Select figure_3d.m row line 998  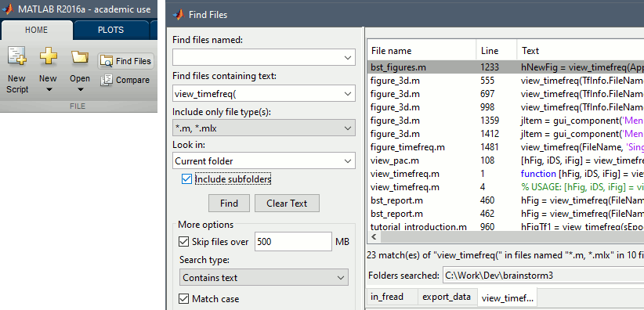[x=505, y=107]
